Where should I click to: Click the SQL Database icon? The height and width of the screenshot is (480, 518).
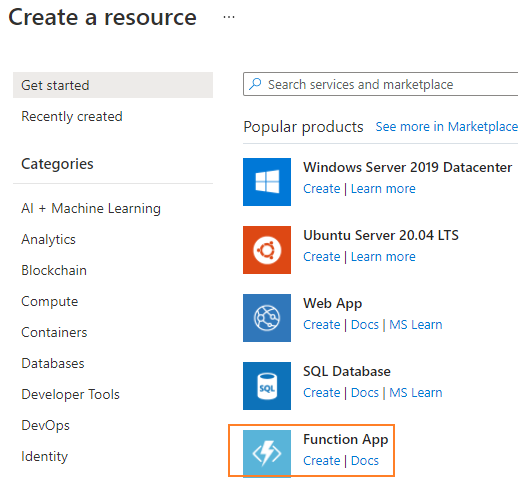[267, 386]
